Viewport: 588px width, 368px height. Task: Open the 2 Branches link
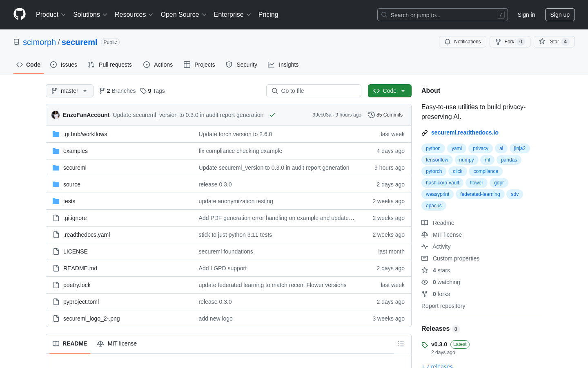[x=117, y=91]
